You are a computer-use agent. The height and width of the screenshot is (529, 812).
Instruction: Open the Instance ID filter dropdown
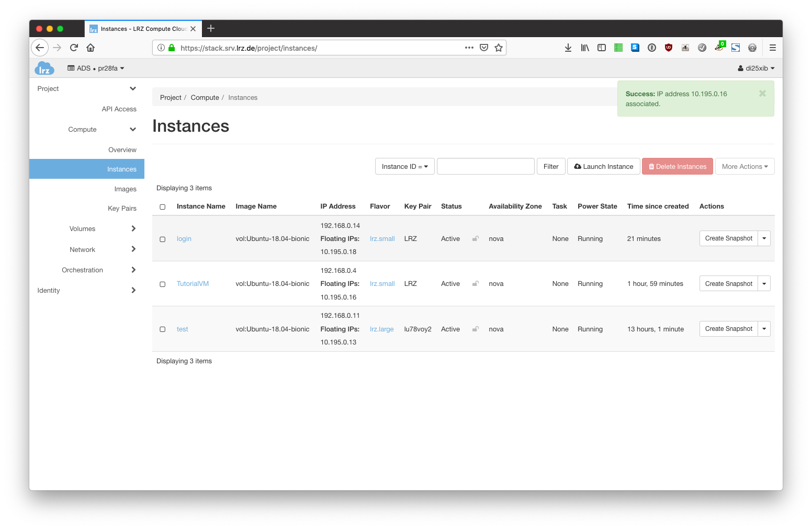pyautogui.click(x=404, y=167)
